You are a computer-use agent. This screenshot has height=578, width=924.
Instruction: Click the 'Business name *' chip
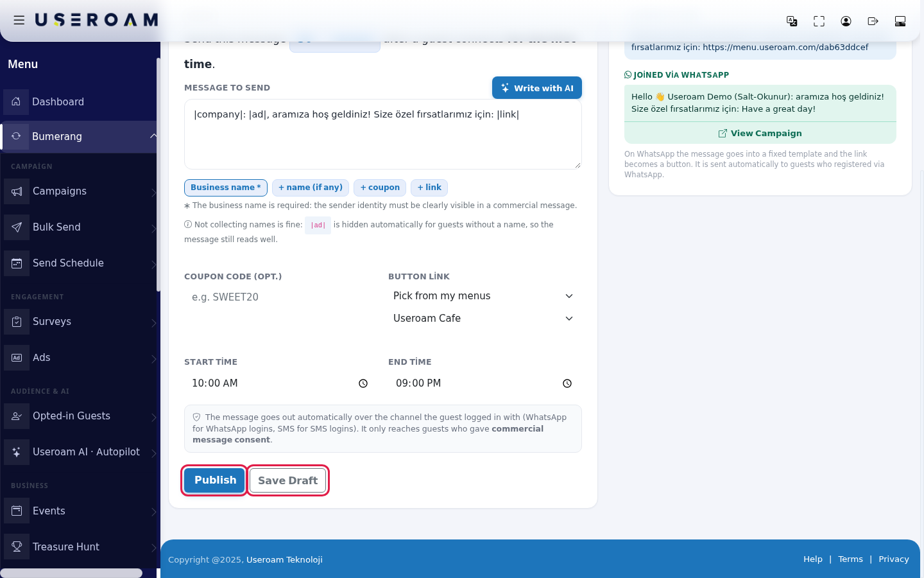226,188
